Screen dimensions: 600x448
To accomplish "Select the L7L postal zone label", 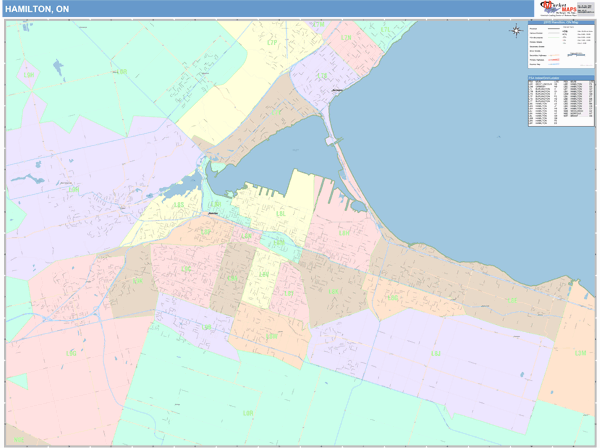I will pos(385,29).
